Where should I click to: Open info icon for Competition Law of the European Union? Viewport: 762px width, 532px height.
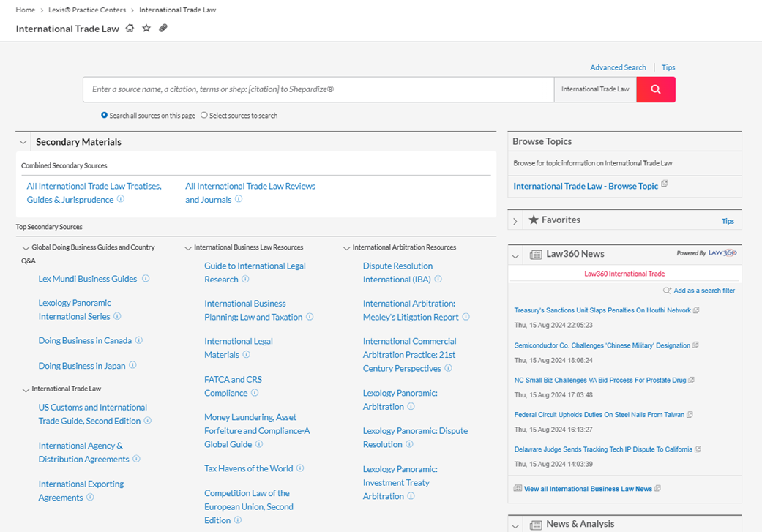238,520
